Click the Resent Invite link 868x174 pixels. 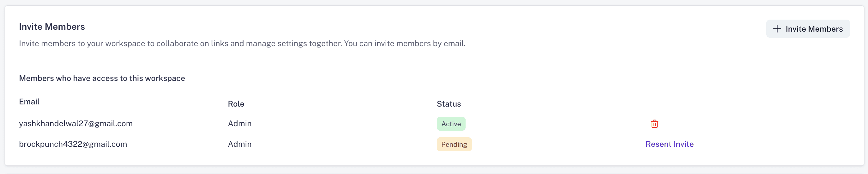[669, 144]
